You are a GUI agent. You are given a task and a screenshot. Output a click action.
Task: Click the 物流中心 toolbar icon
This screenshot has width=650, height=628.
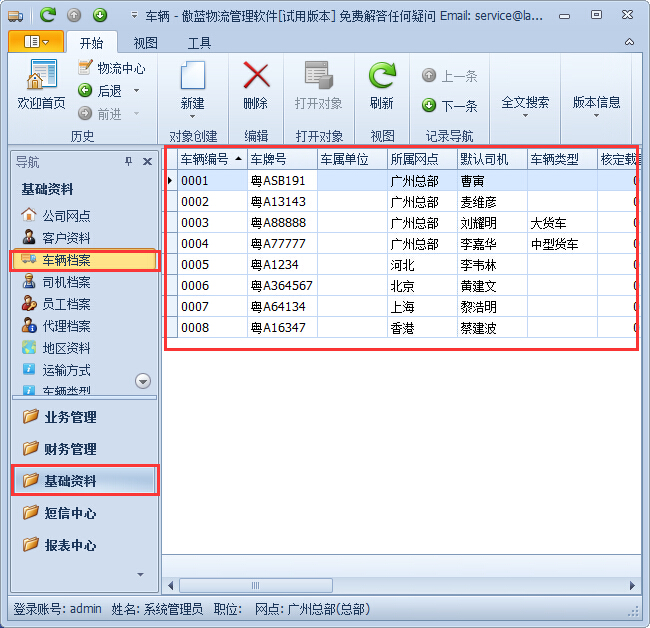point(86,68)
